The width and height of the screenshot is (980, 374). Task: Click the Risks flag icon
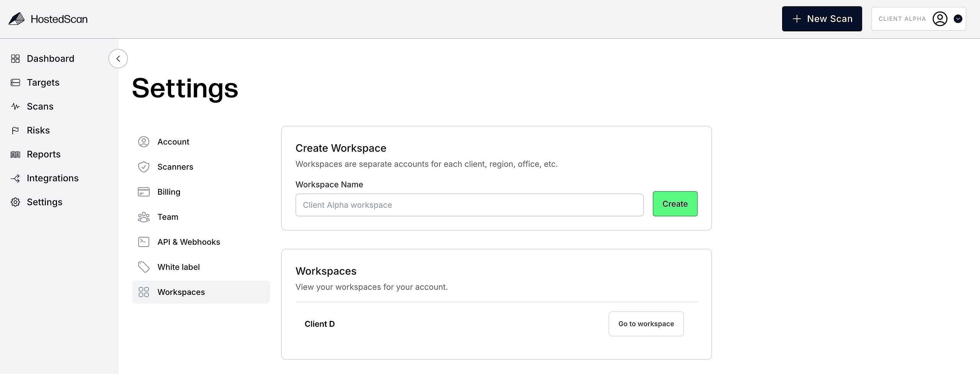(15, 130)
